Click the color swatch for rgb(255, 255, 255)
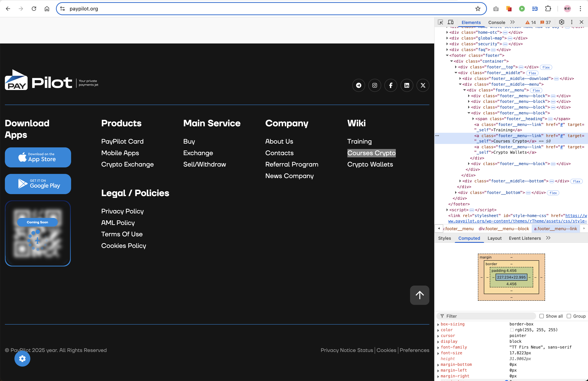The image size is (588, 381). coord(512,330)
